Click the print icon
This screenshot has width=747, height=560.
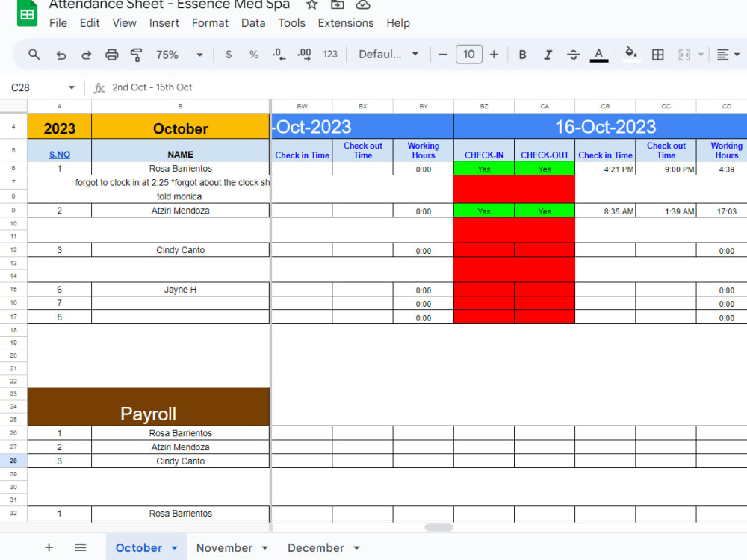coord(111,55)
